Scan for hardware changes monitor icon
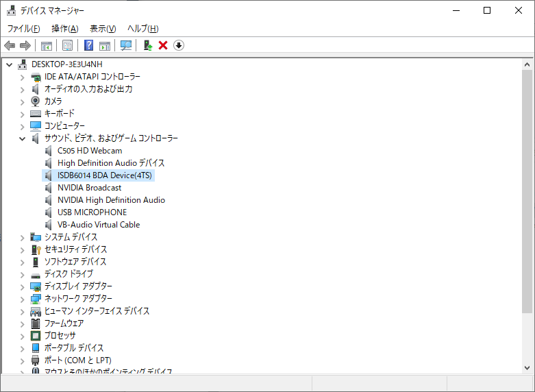The width and height of the screenshot is (535, 392). coord(126,45)
